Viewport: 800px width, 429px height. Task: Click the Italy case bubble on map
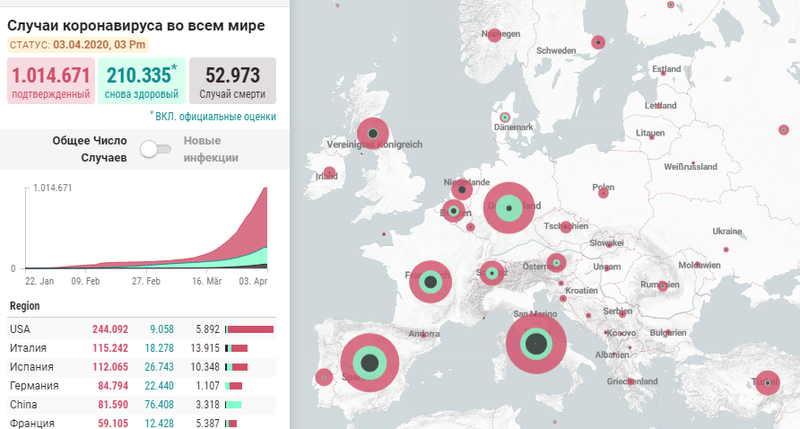(536, 344)
